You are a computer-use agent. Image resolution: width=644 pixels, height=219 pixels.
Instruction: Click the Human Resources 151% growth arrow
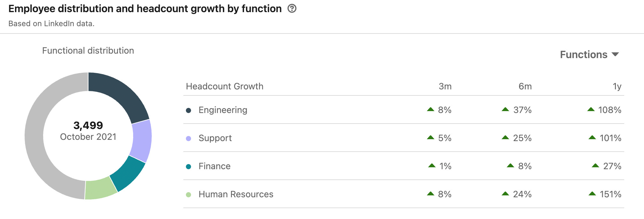point(592,194)
